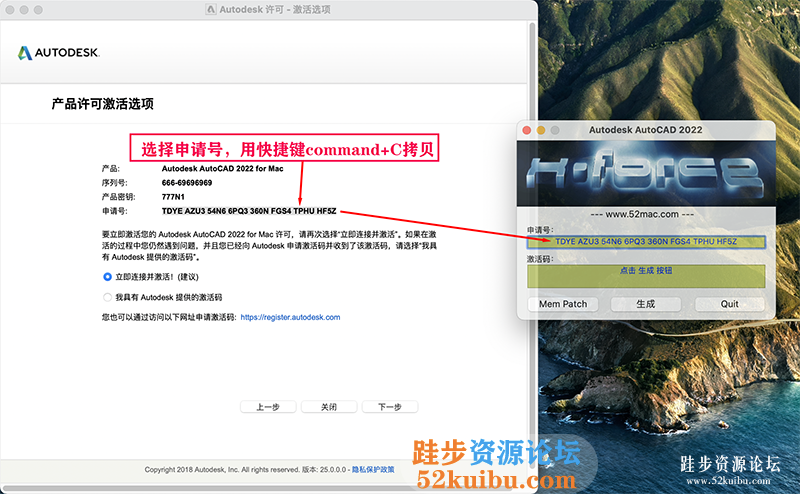Click the Autodesk logo

(59, 53)
